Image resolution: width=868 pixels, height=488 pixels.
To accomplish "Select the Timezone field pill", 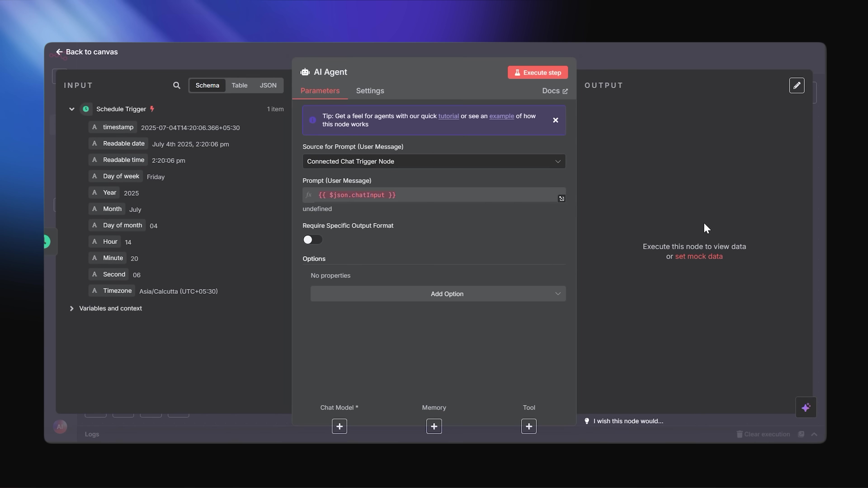I will 112,291.
